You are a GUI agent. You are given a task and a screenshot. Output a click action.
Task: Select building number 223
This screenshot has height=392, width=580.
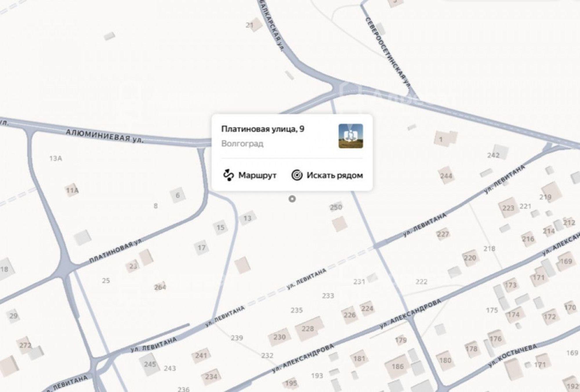(508, 208)
